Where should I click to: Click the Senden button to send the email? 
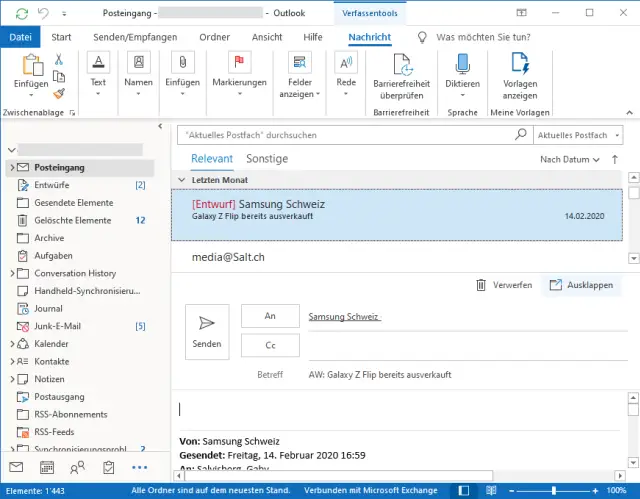click(x=207, y=331)
